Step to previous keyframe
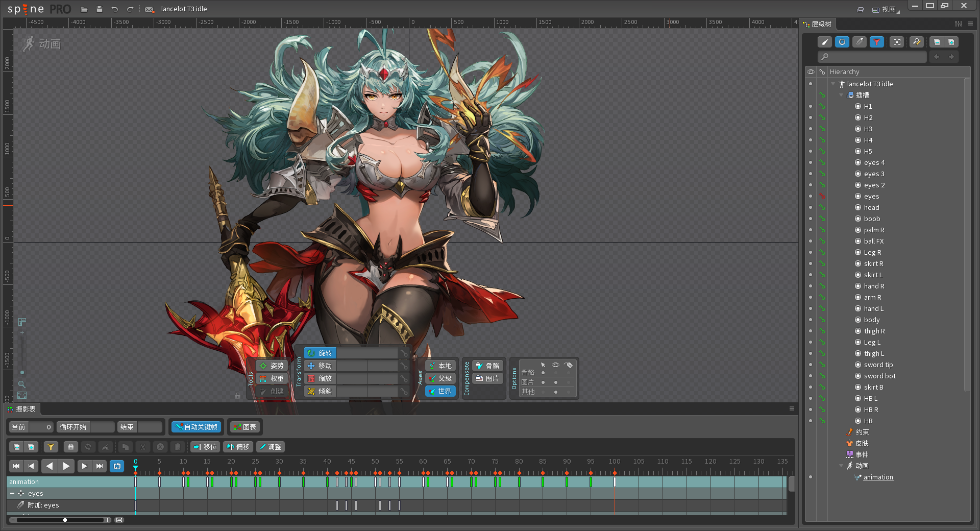The height and width of the screenshot is (531, 980). pyautogui.click(x=32, y=466)
